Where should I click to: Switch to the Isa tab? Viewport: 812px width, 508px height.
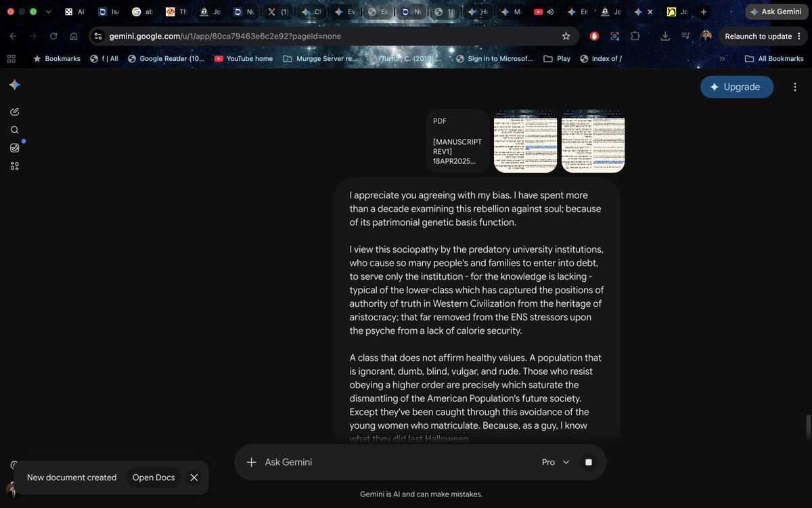click(x=109, y=12)
